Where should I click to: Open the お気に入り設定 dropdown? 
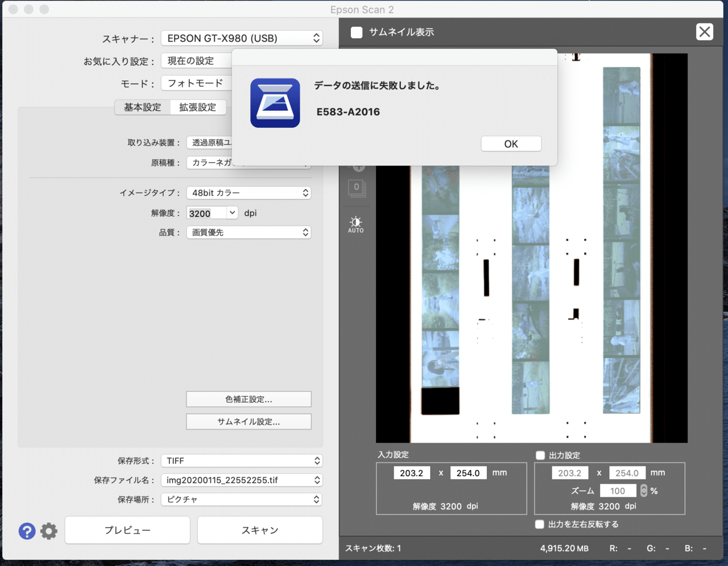[x=197, y=61]
